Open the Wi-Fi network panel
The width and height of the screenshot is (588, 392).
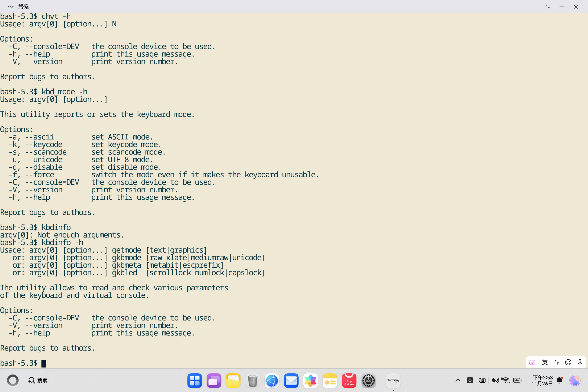click(506, 381)
